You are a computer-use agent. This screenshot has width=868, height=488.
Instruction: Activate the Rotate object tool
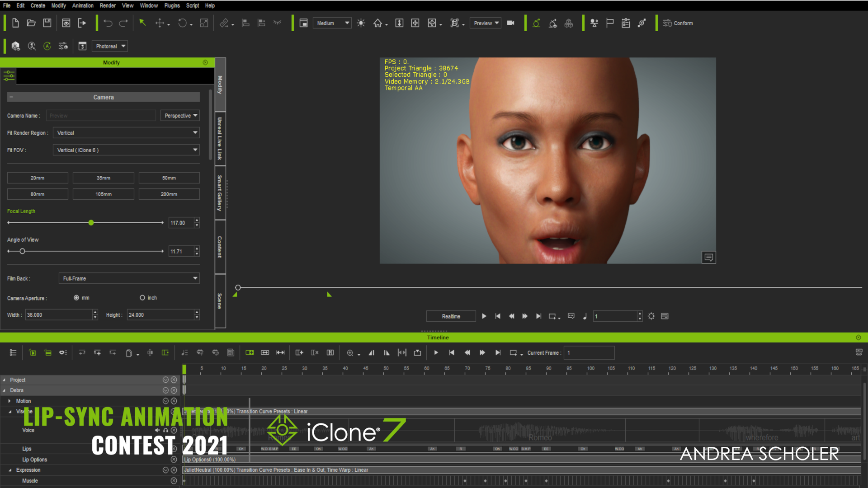point(182,23)
